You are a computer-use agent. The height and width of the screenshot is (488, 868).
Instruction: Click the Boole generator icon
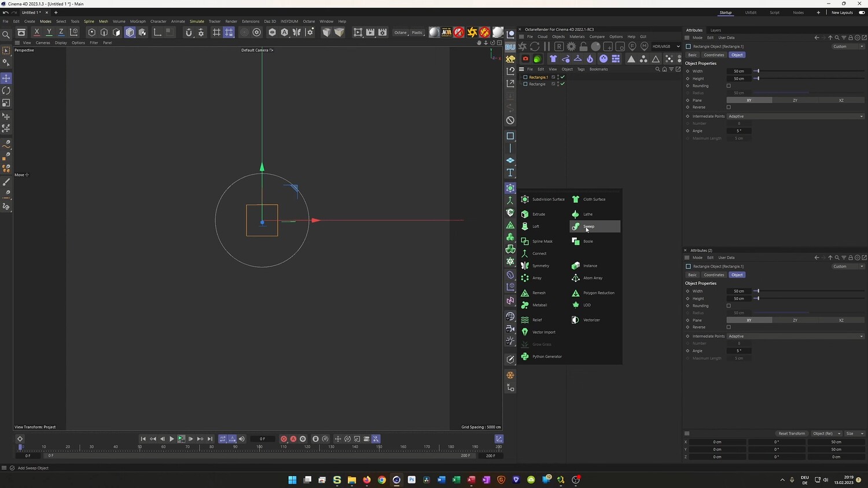[576, 241]
